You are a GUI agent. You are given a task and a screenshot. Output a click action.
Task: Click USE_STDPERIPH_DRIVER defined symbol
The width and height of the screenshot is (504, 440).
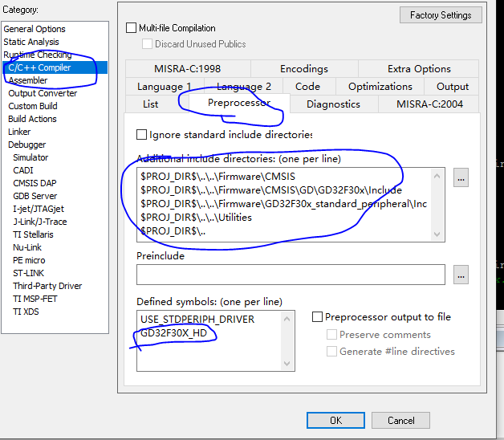[197, 320]
